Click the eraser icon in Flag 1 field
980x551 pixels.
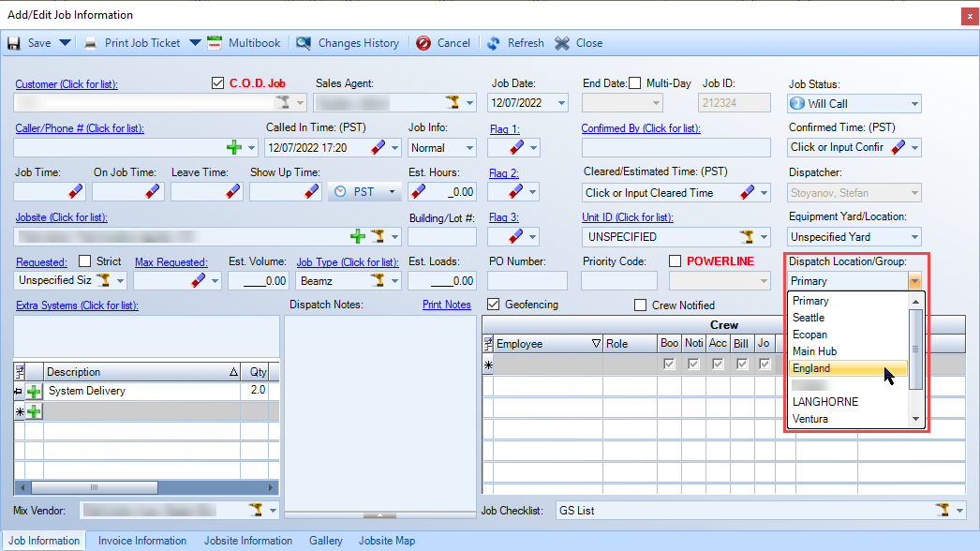516,148
